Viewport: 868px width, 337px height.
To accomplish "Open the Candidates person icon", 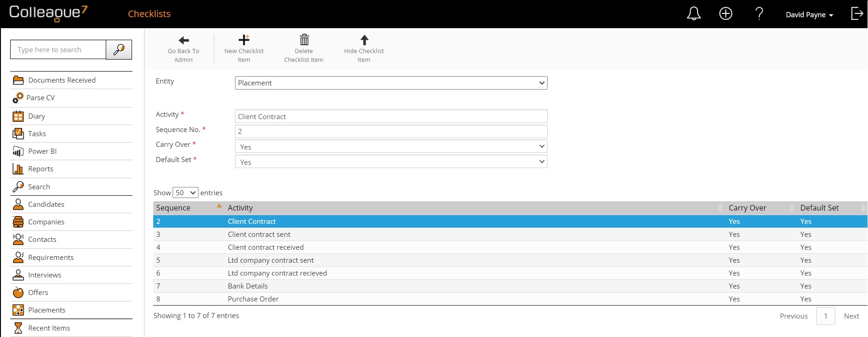I will coord(18,204).
